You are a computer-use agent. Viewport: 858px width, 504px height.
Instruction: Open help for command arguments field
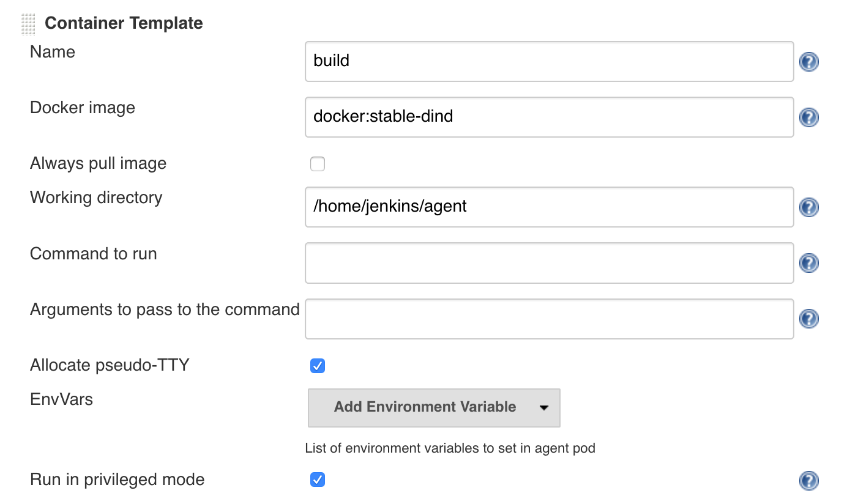tap(808, 319)
